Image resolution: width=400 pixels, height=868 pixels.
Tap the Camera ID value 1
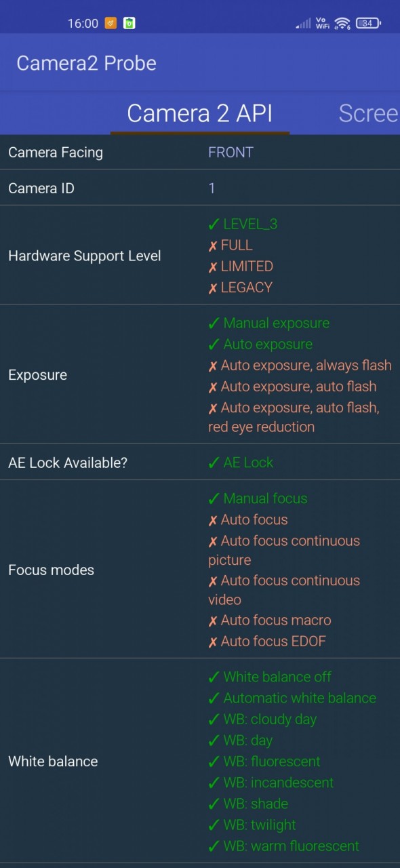tap(212, 189)
